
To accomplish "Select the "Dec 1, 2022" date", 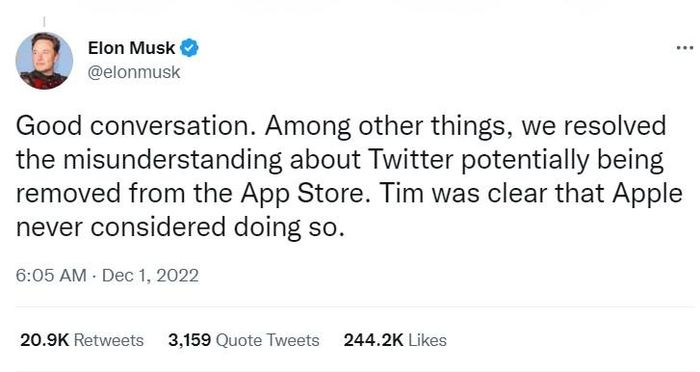I will (150, 275).
